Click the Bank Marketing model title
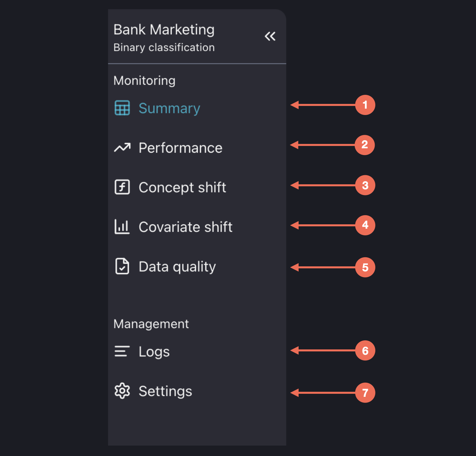476x456 pixels. point(164,30)
